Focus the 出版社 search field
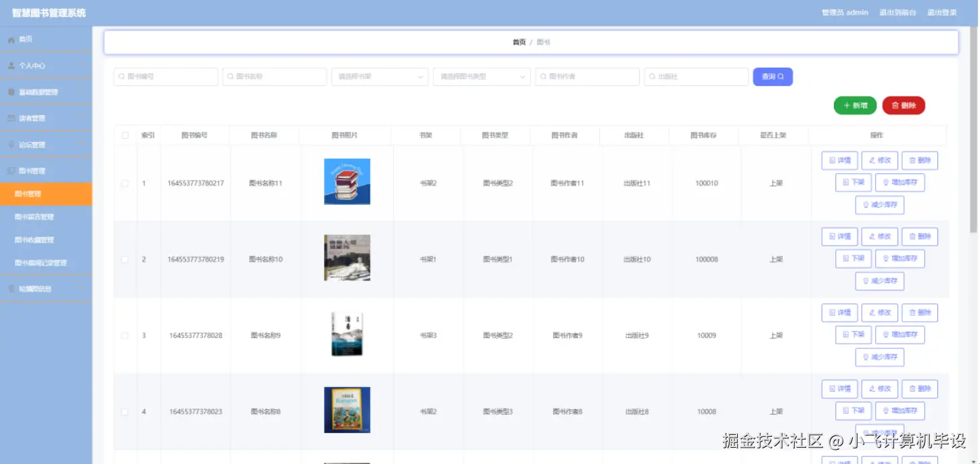The width and height of the screenshot is (980, 464). tap(696, 76)
